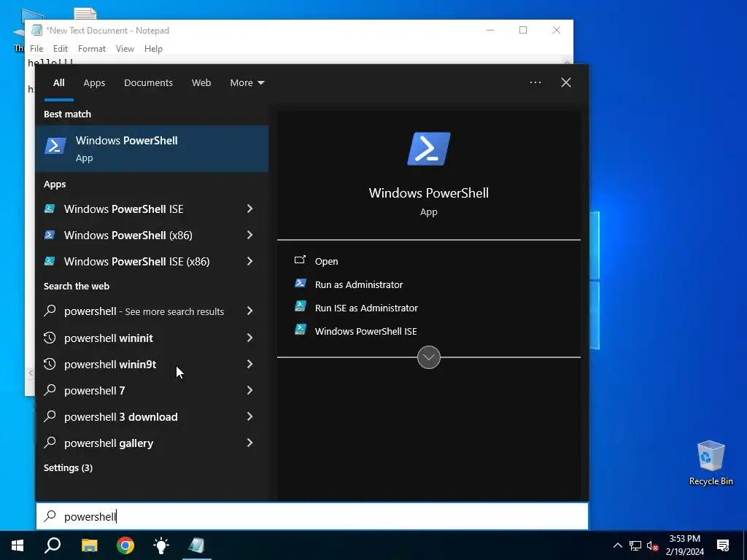Viewport: 747px width, 560px height.
Task: Open the Help menu in Notepad
Action: point(153,49)
